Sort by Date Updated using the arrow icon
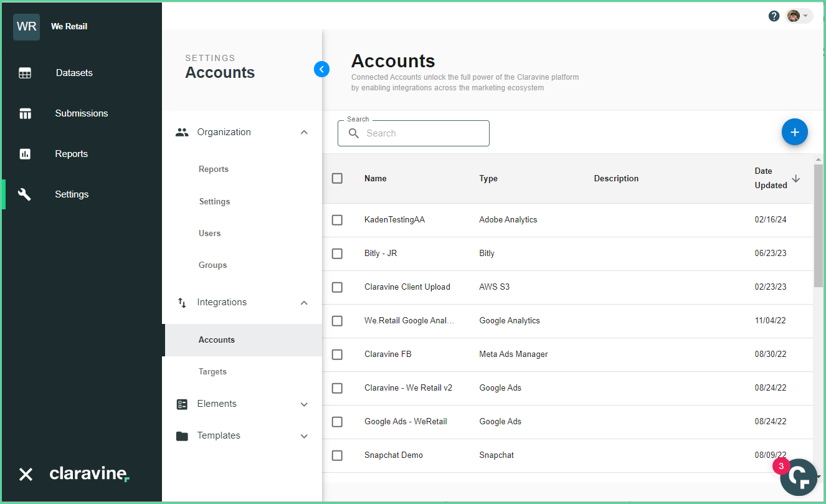The width and height of the screenshot is (826, 504). tap(795, 179)
